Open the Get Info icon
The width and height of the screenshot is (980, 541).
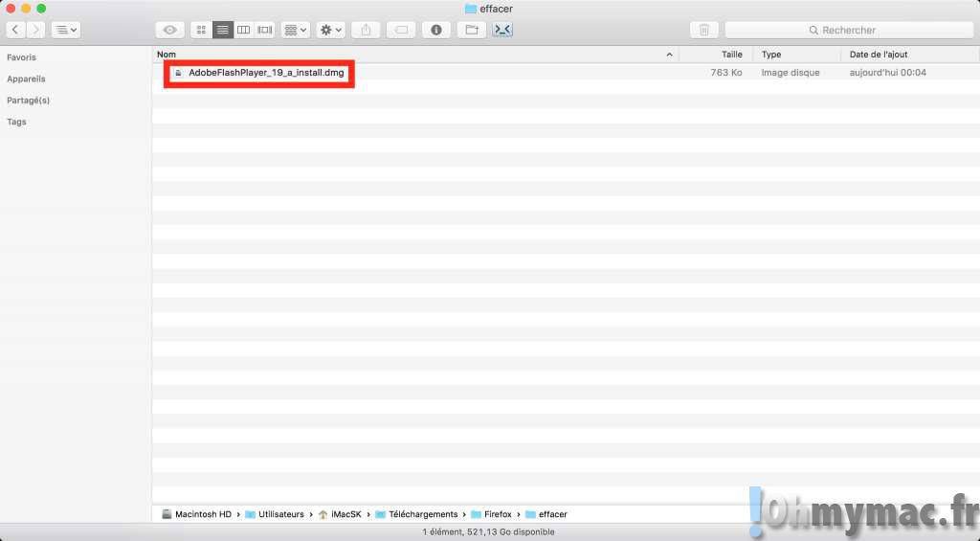tap(436, 30)
